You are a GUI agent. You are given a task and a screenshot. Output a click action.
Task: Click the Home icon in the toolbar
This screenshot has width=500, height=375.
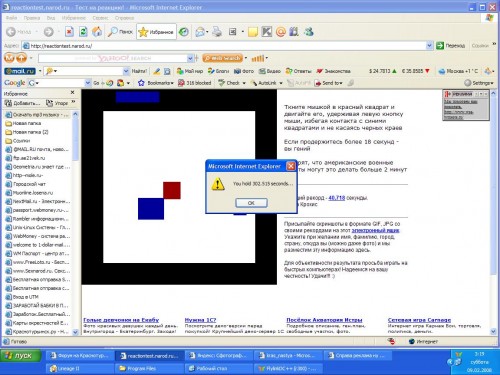pyautogui.click(x=97, y=32)
